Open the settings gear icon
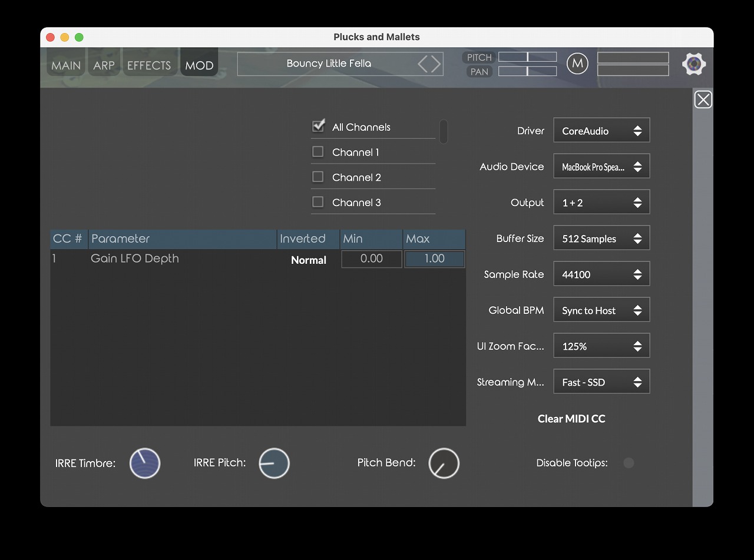 [694, 64]
